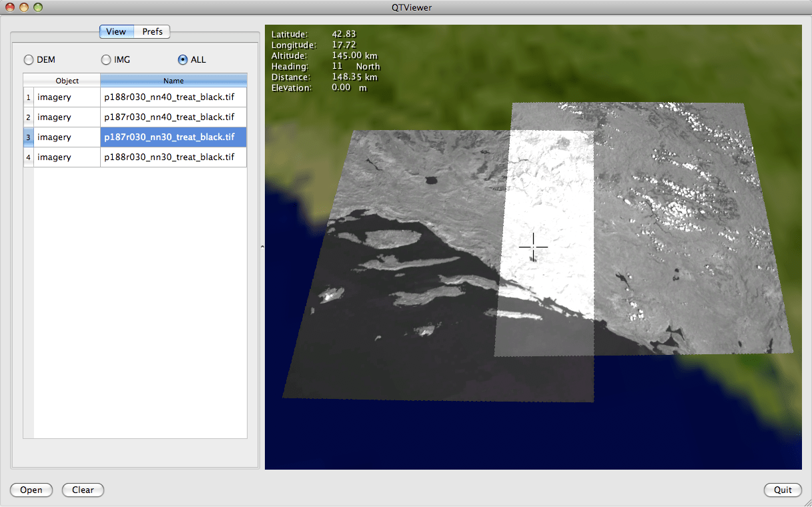Image resolution: width=812 pixels, height=507 pixels.
Task: Close the QTViewer window with red button
Action: pos(10,7)
